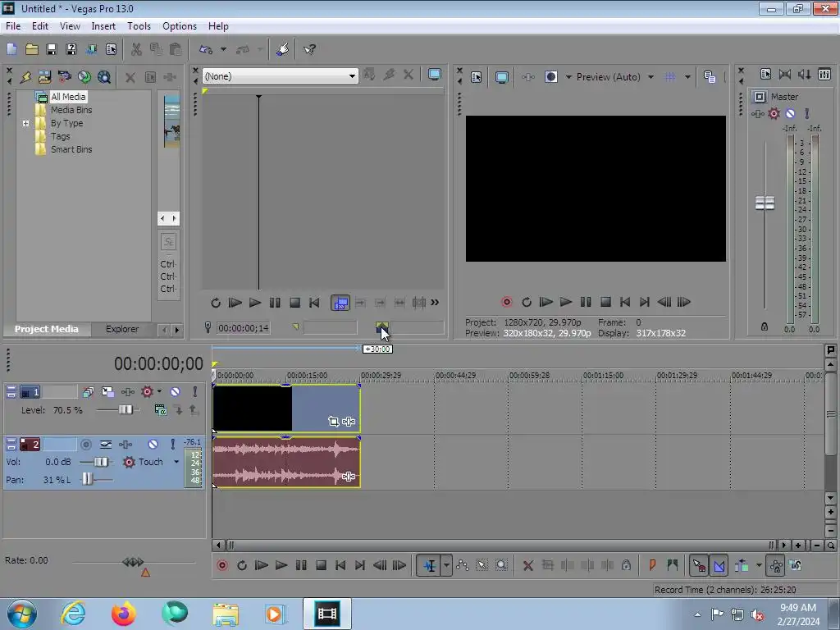Open the File menu
The height and width of the screenshot is (630, 840).
tap(13, 25)
